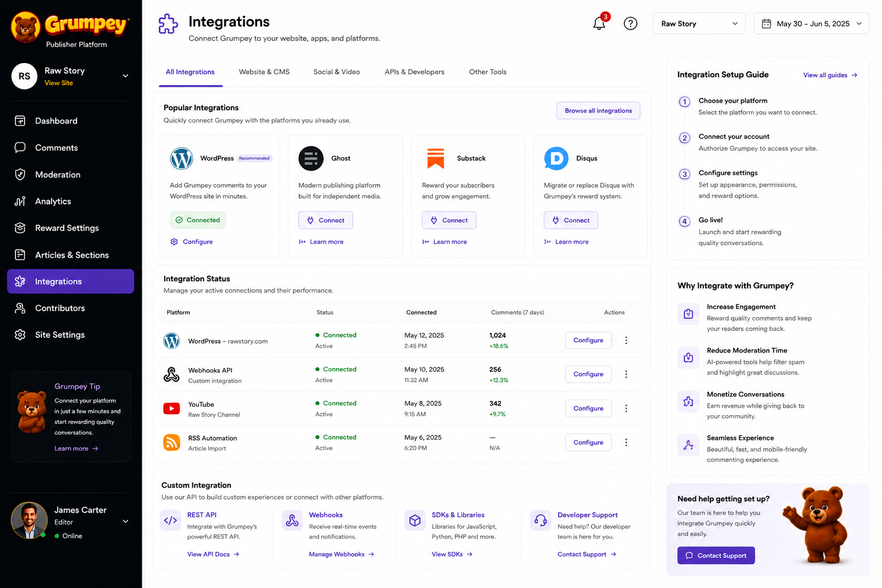
Task: Click the Comments speech bubble icon
Action: [x=20, y=148]
